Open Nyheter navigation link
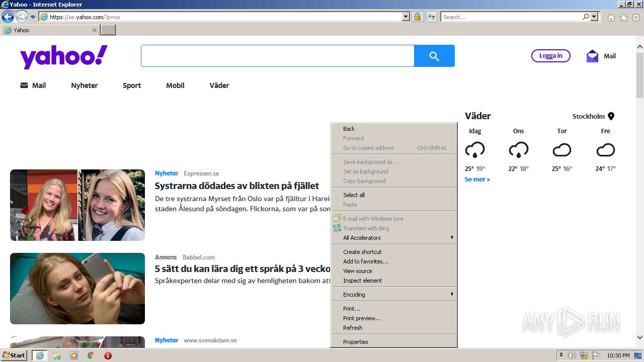 [x=85, y=85]
